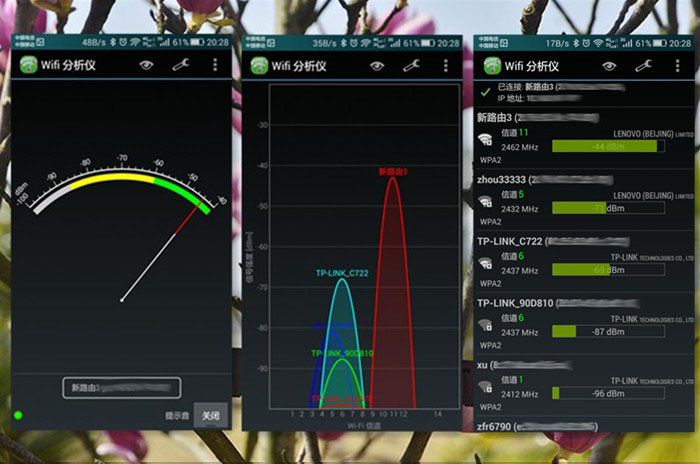700x464 pixels.
Task: Click the -44 dBm signal bar
Action: pos(608,146)
